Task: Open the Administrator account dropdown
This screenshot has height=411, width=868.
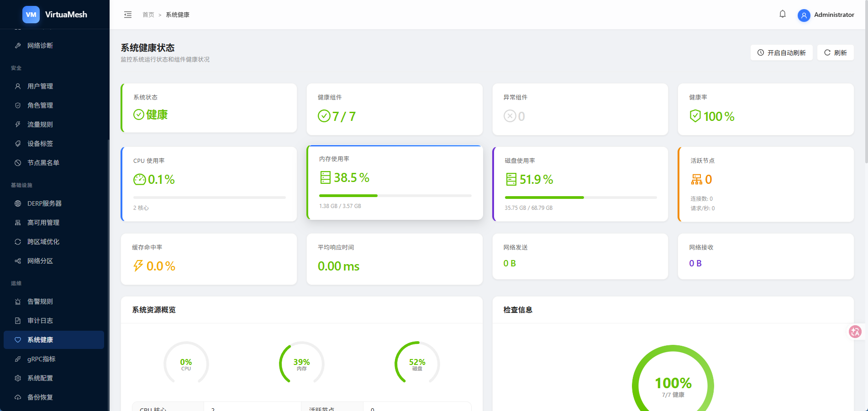Action: [826, 15]
